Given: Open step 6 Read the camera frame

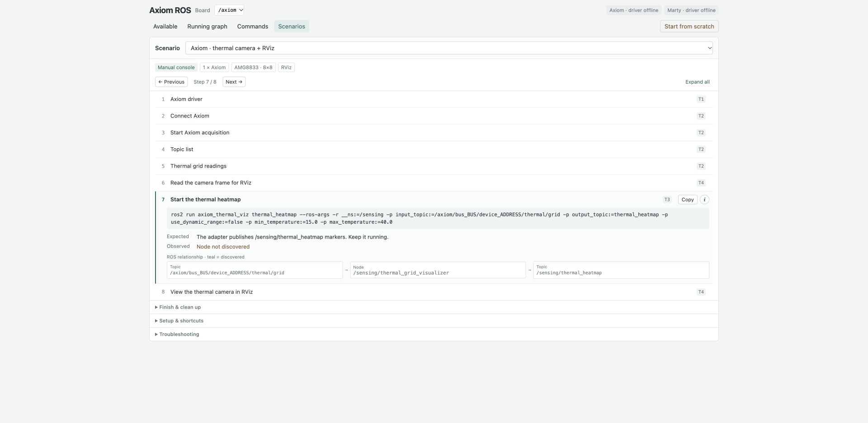Looking at the screenshot, I should pyautogui.click(x=434, y=183).
